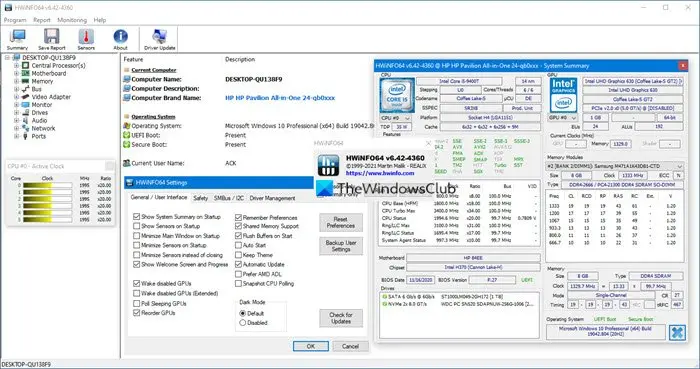The width and height of the screenshot is (700, 369).
Task: Click the Intel Graphics GPU logo
Action: (563, 95)
